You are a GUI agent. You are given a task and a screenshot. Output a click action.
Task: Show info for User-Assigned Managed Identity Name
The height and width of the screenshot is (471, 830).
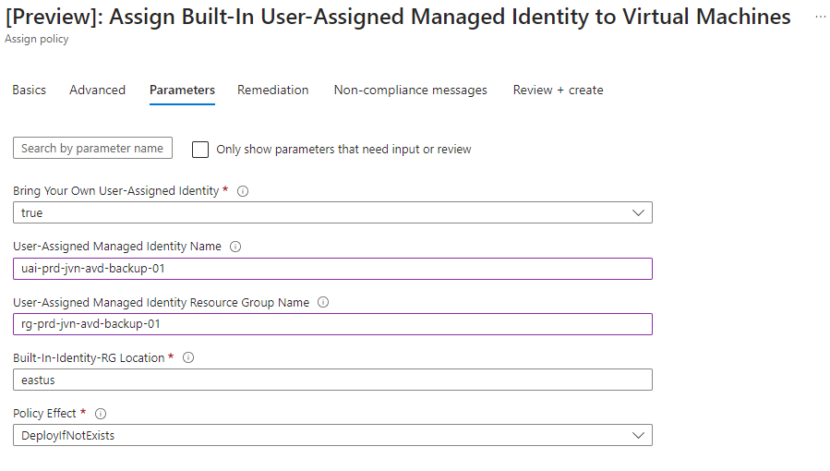click(236, 247)
